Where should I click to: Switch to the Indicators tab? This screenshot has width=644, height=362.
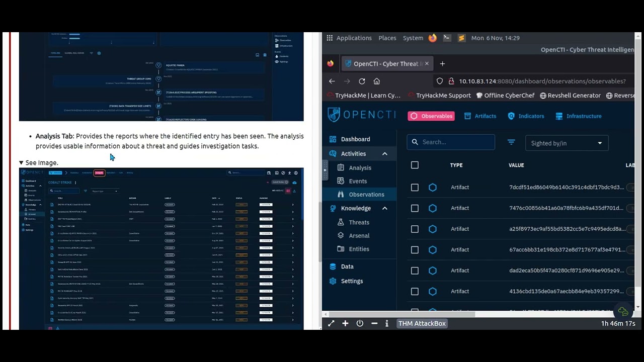pyautogui.click(x=526, y=116)
